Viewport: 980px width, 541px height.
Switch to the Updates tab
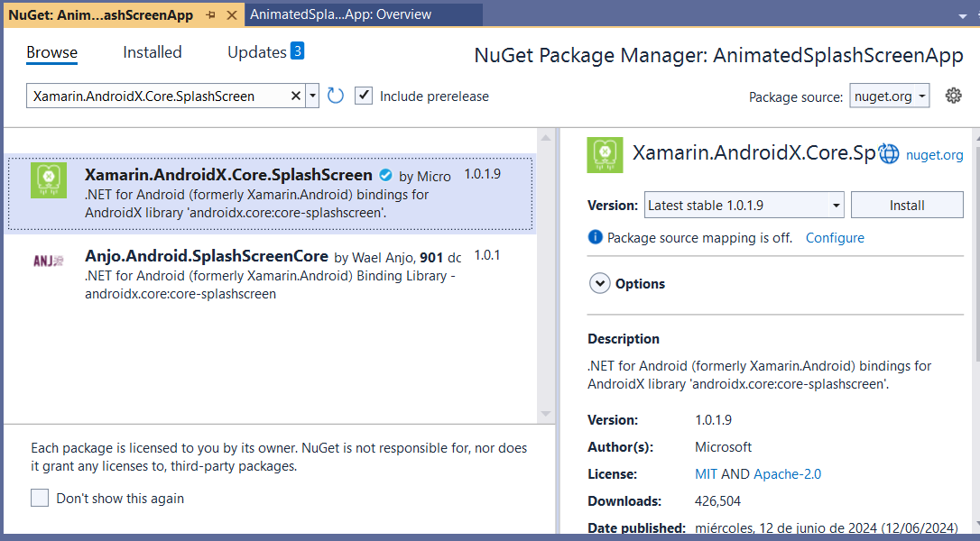257,52
